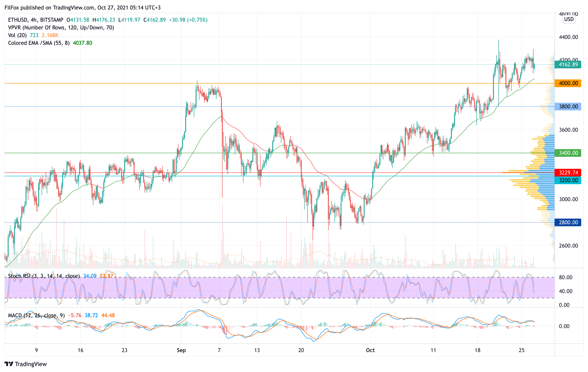
Task: Click the 80.00 level on Stoch RSI scale
Action: tap(566, 277)
